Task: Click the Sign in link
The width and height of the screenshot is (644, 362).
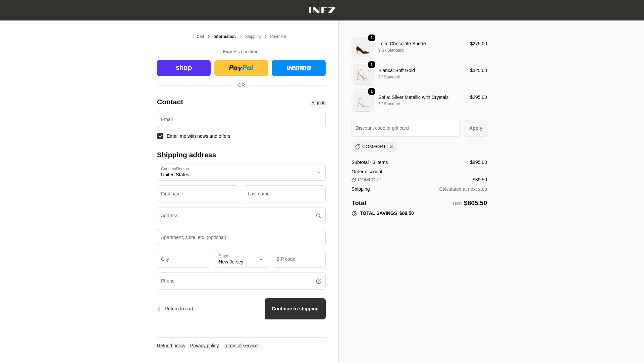Action: coord(318,103)
